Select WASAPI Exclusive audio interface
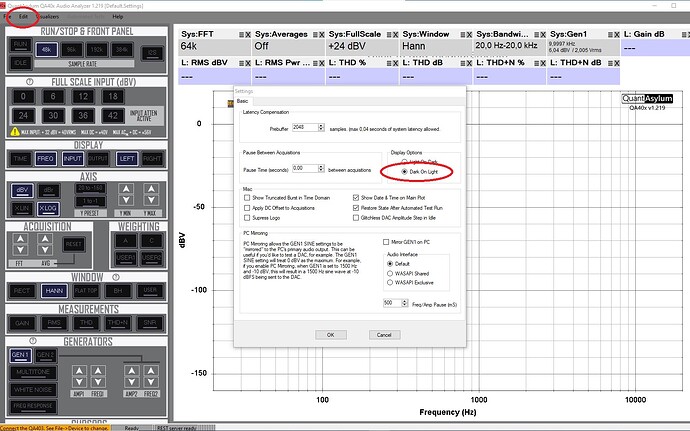 pyautogui.click(x=389, y=283)
